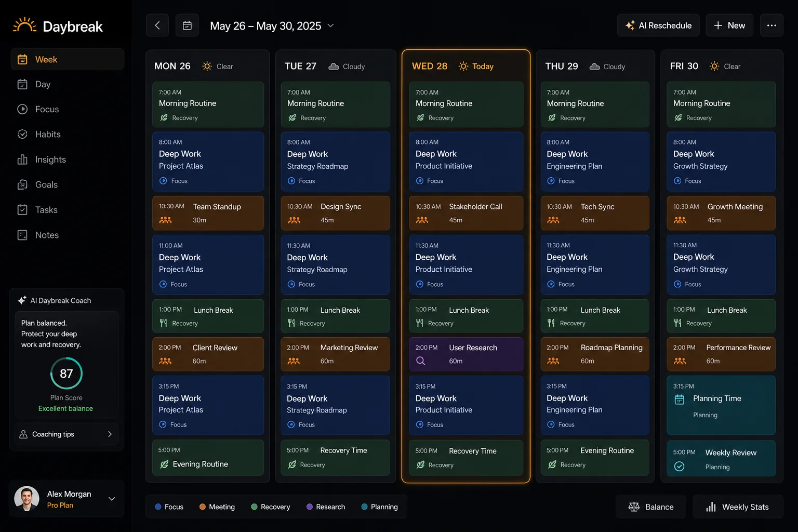Click the magnifier icon on User Research

tap(421, 361)
